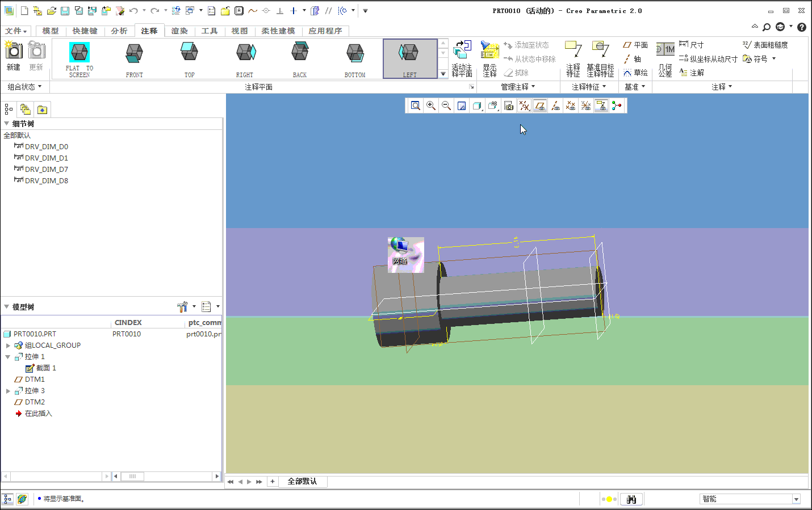The width and height of the screenshot is (812, 510).
Task: Click the find binoculars icon in status bar
Action: pos(631,499)
